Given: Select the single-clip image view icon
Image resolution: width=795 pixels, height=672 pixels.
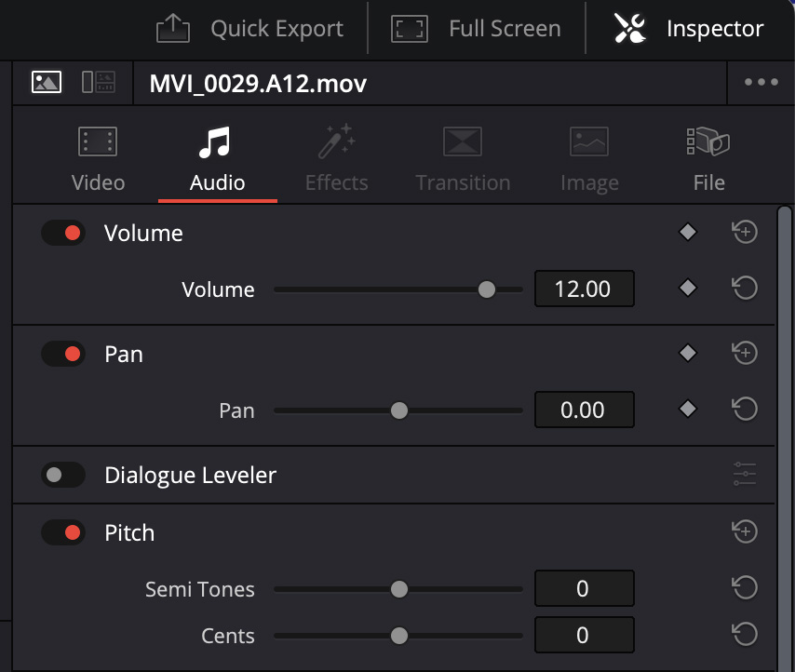Looking at the screenshot, I should 47,83.
